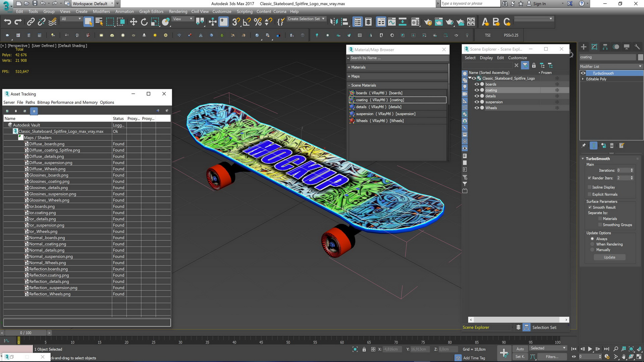
Task: Click the Mirror tool icon
Action: 334,22
